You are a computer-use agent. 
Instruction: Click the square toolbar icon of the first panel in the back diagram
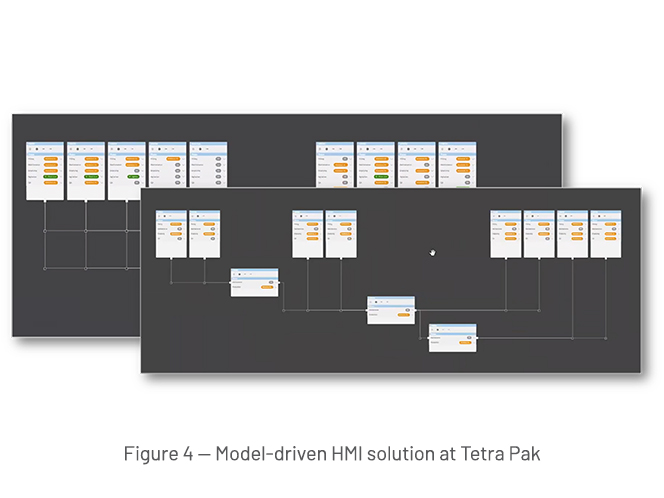[x=37, y=149]
